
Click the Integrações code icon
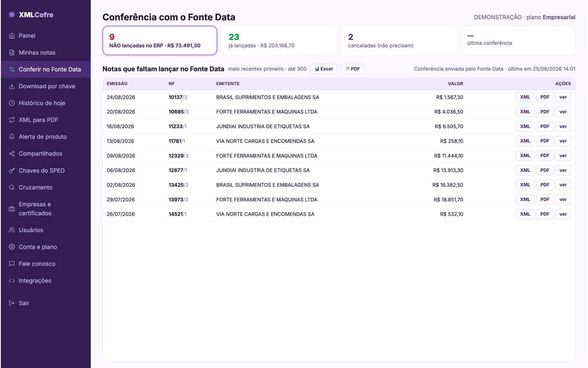pyautogui.click(x=12, y=281)
